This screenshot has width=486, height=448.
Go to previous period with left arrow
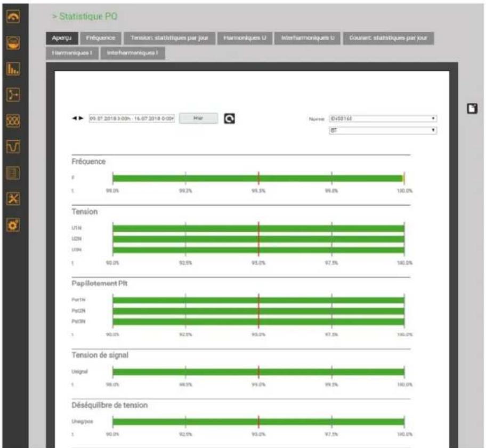(x=75, y=118)
